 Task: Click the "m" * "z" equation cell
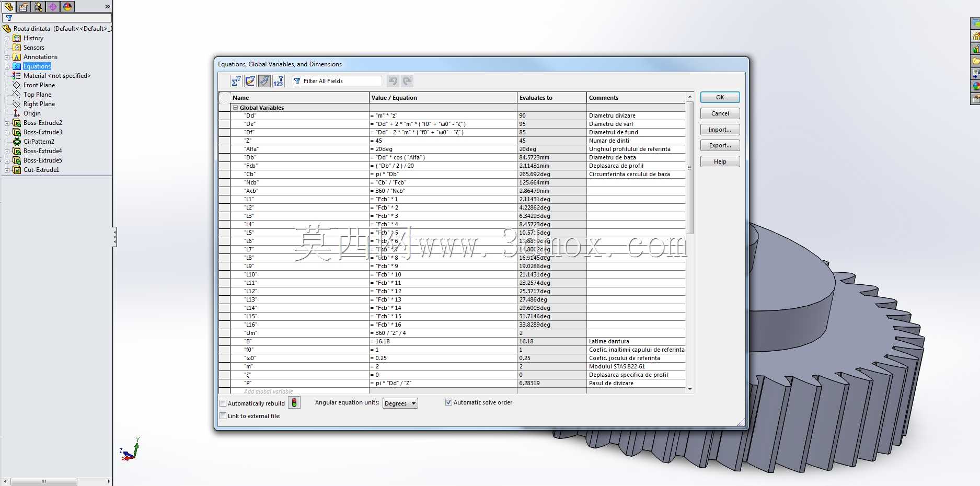pyautogui.click(x=443, y=115)
